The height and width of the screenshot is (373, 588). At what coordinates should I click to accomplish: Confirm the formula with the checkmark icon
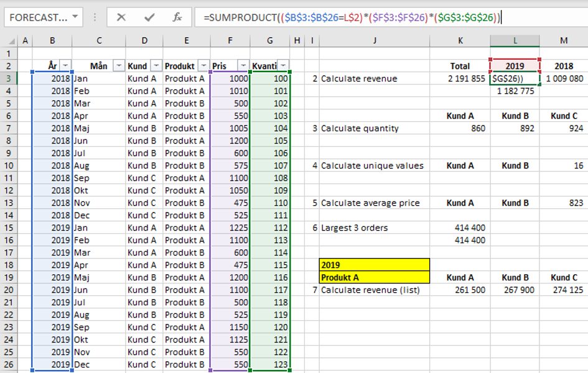click(149, 17)
